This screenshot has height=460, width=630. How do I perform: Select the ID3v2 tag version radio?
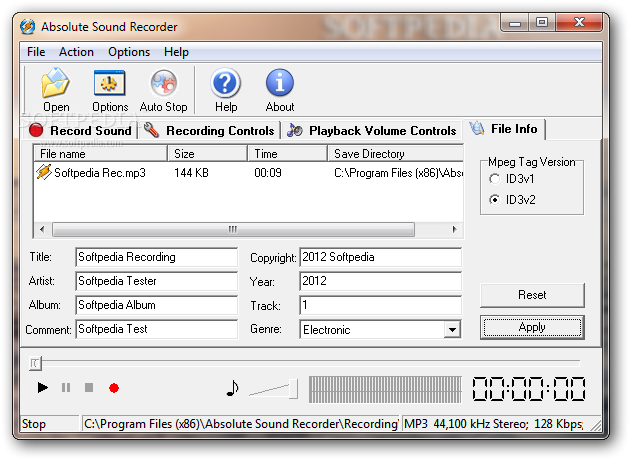(x=495, y=200)
